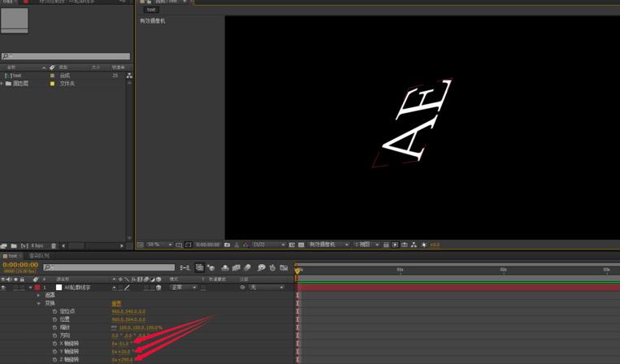Viewport: 620px width, 364px height.
Task: Click viewer timecode 0:00:00:00
Action: (208, 245)
